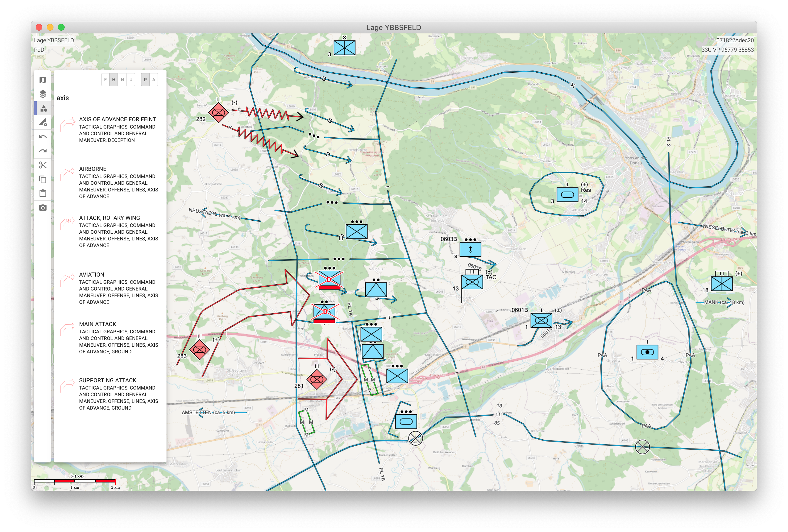Click the copy icon in sidebar
This screenshot has width=788, height=532.
tap(43, 179)
